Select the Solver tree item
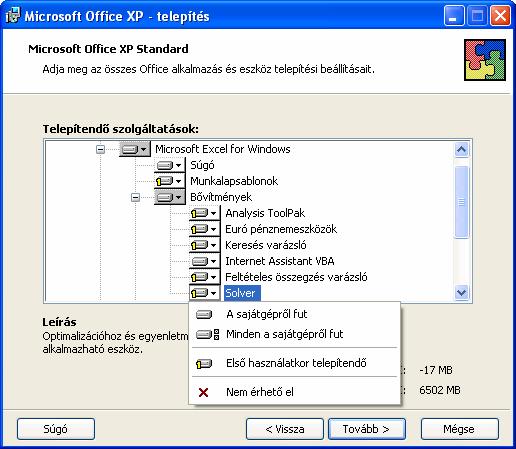 [x=242, y=293]
